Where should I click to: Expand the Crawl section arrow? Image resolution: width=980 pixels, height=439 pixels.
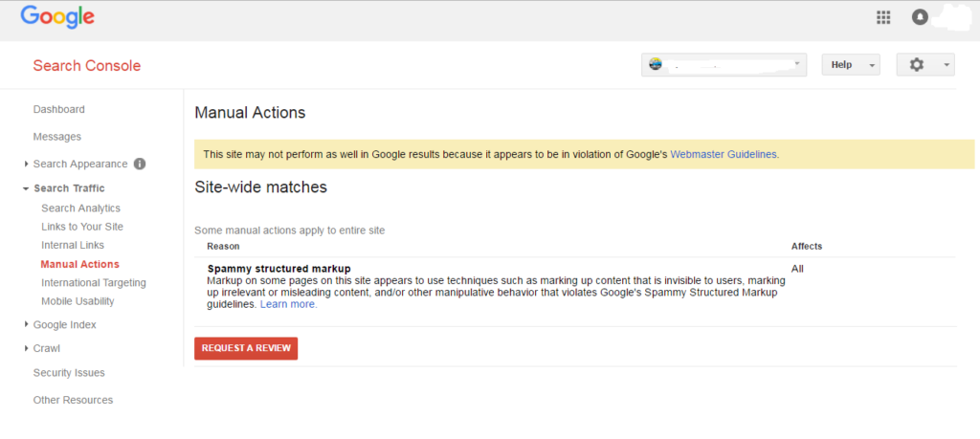(x=26, y=348)
